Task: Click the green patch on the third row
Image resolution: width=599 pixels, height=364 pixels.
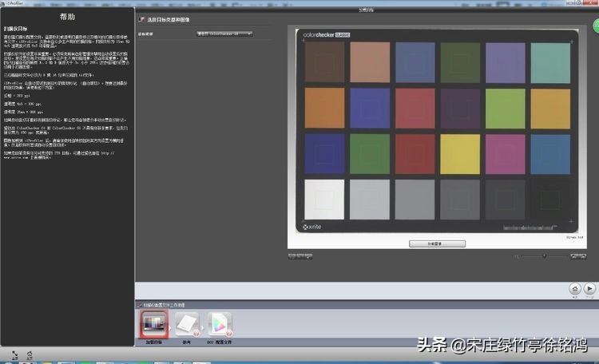Action: click(x=370, y=154)
